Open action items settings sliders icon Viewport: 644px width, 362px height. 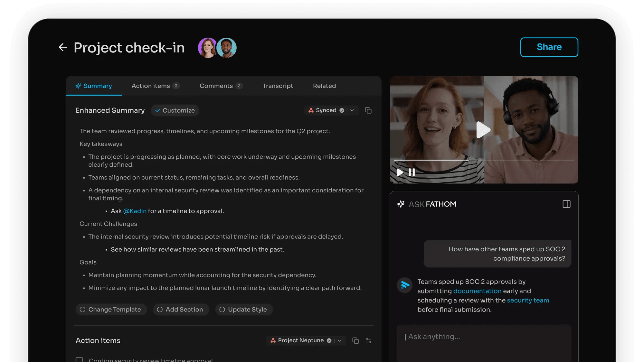368,340
